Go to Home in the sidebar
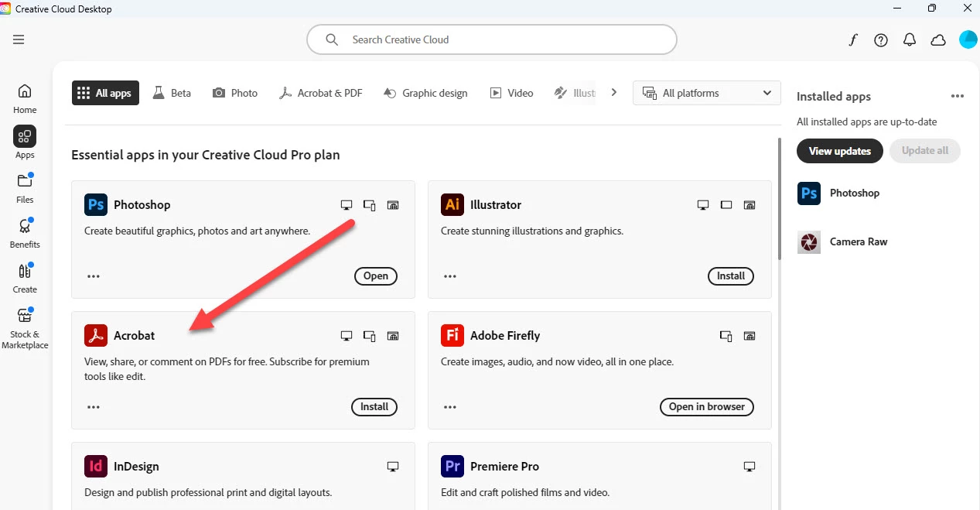The height and width of the screenshot is (510, 980). (25, 98)
